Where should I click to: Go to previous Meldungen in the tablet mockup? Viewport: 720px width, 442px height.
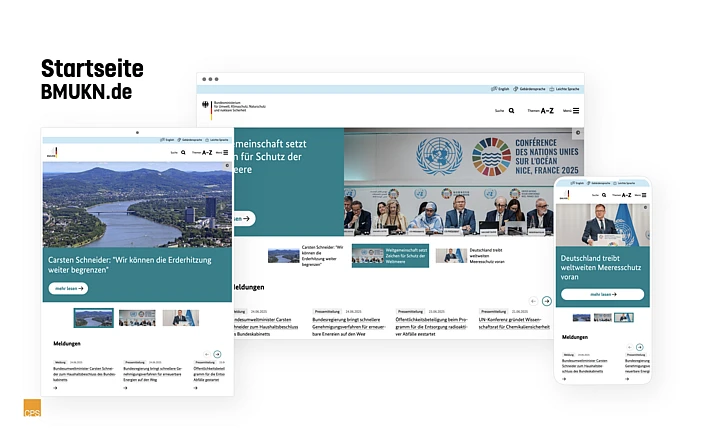pyautogui.click(x=207, y=354)
